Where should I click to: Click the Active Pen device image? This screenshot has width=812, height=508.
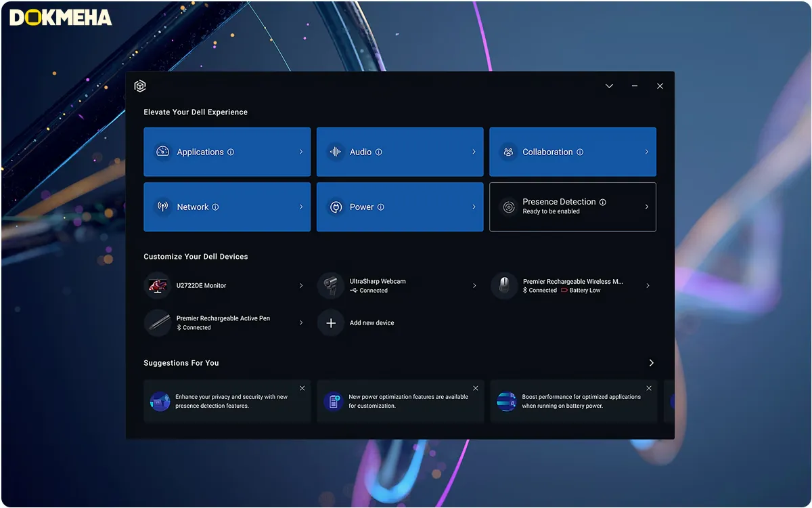158,322
